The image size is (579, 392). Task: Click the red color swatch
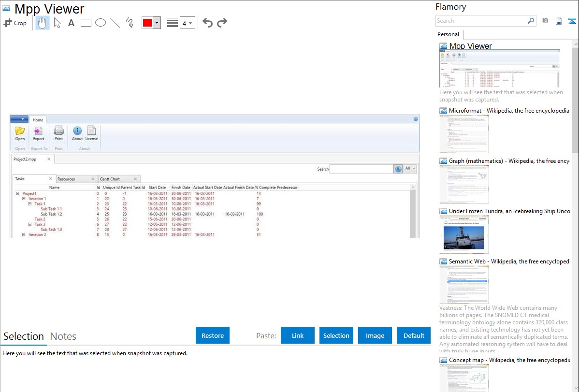point(147,23)
